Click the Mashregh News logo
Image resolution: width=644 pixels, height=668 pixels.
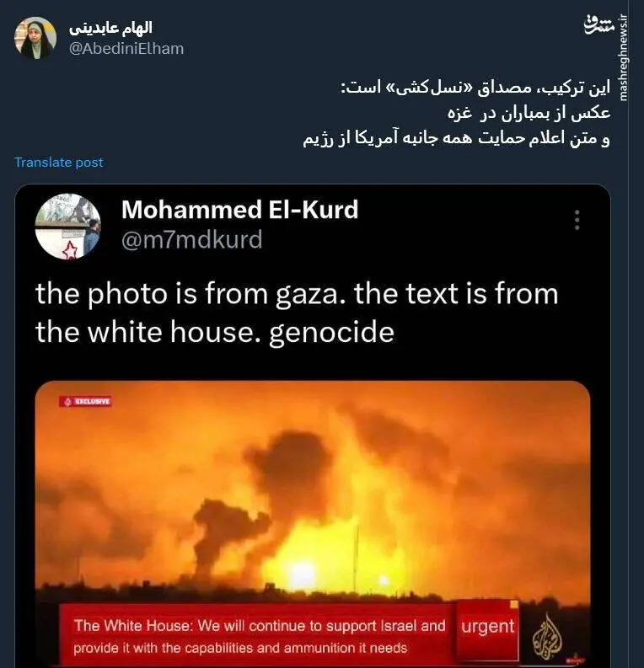click(x=598, y=24)
